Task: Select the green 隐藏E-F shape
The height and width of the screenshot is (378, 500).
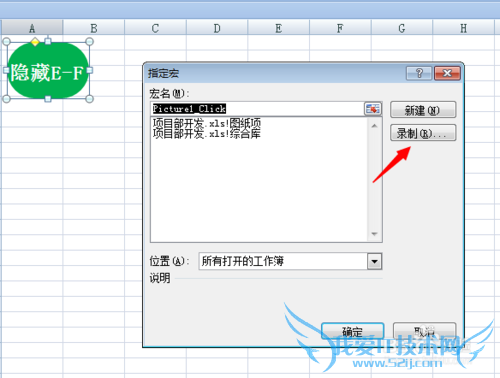Action: coord(48,71)
